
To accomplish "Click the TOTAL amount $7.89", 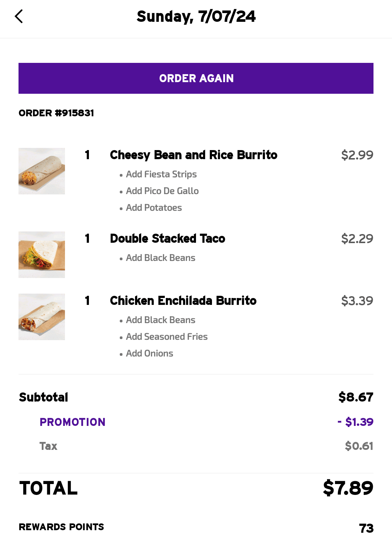I will [348, 488].
